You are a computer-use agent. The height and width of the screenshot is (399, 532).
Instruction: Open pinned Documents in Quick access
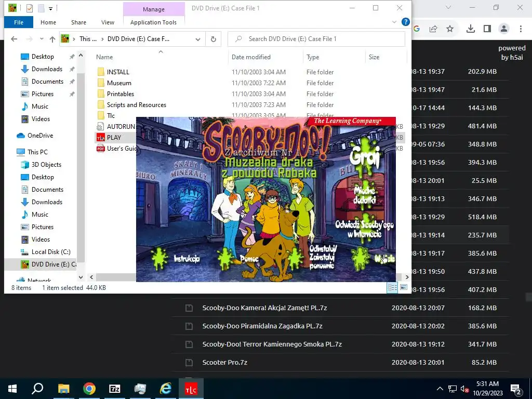(x=47, y=82)
